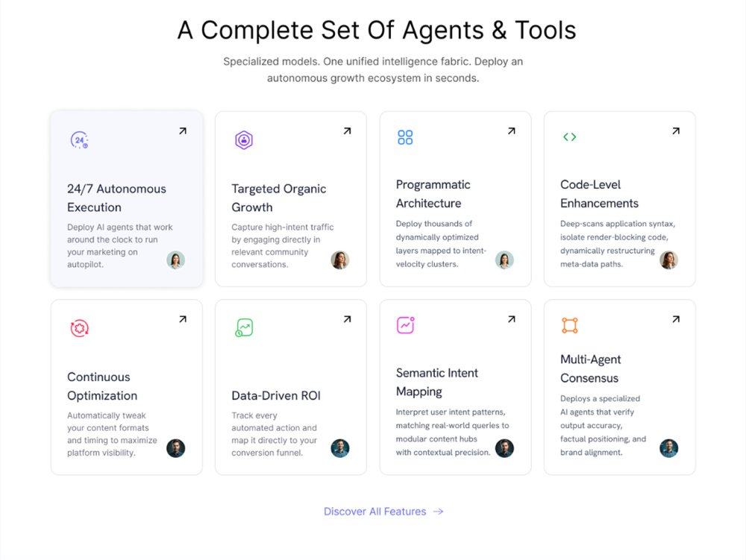Open arrow on Programmatic Architecture card
This screenshot has width=746, height=560.
coord(512,130)
